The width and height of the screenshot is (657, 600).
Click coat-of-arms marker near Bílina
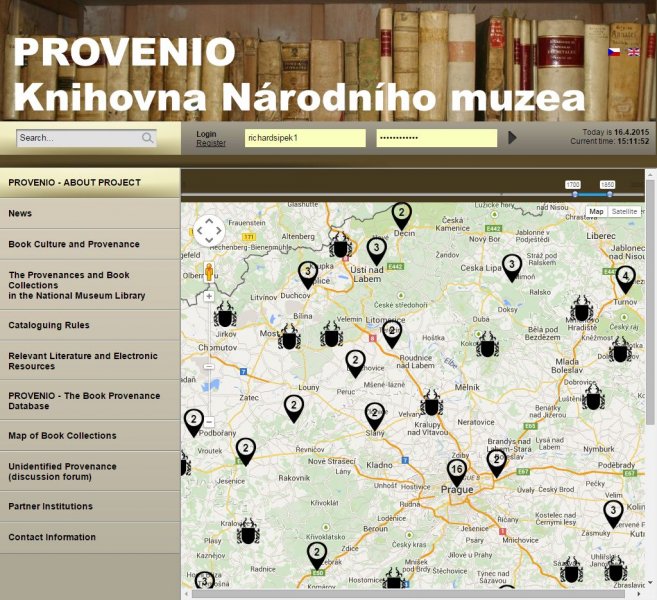331,334
